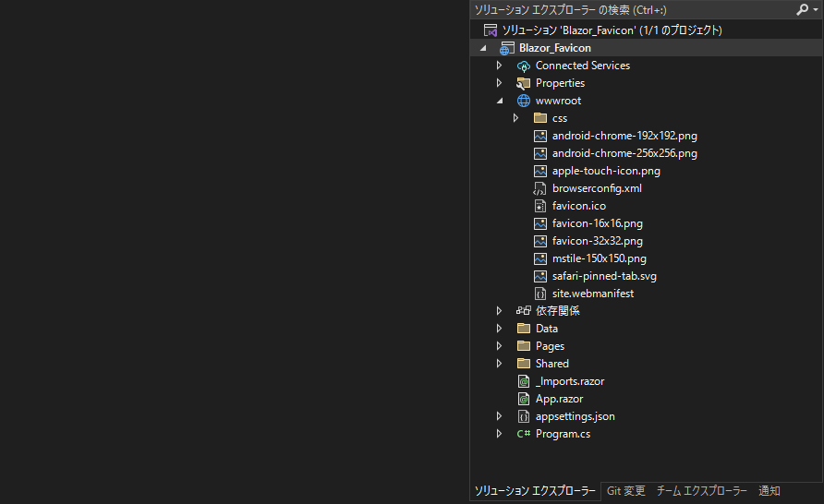Select the Program.cs file name
This screenshot has width=824, height=504.
coord(563,434)
